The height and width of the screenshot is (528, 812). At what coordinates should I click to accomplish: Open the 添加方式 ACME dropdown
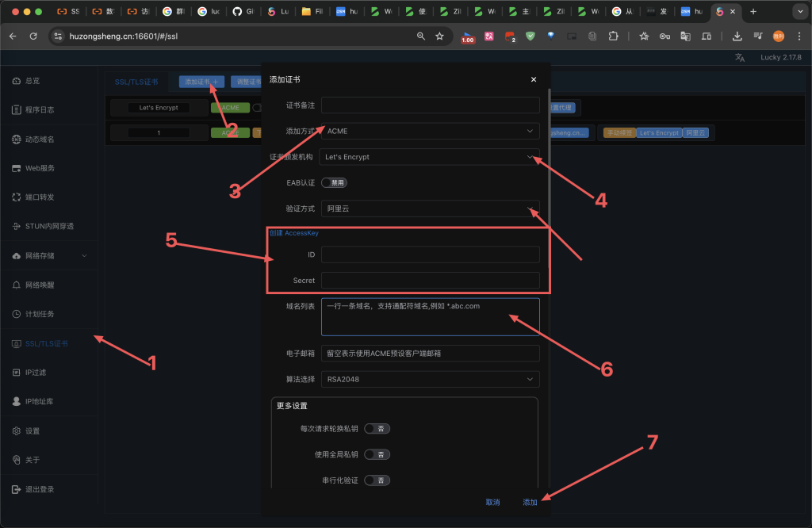coord(430,131)
